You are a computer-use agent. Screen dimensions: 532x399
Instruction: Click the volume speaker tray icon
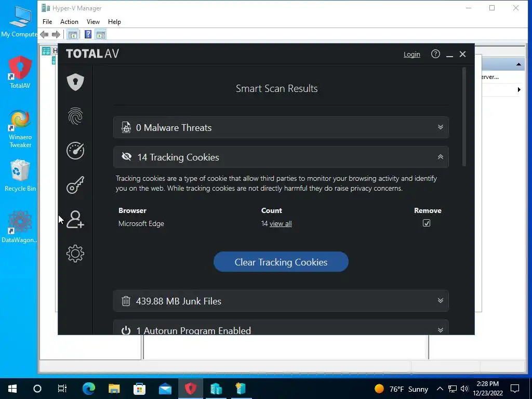coord(464,389)
